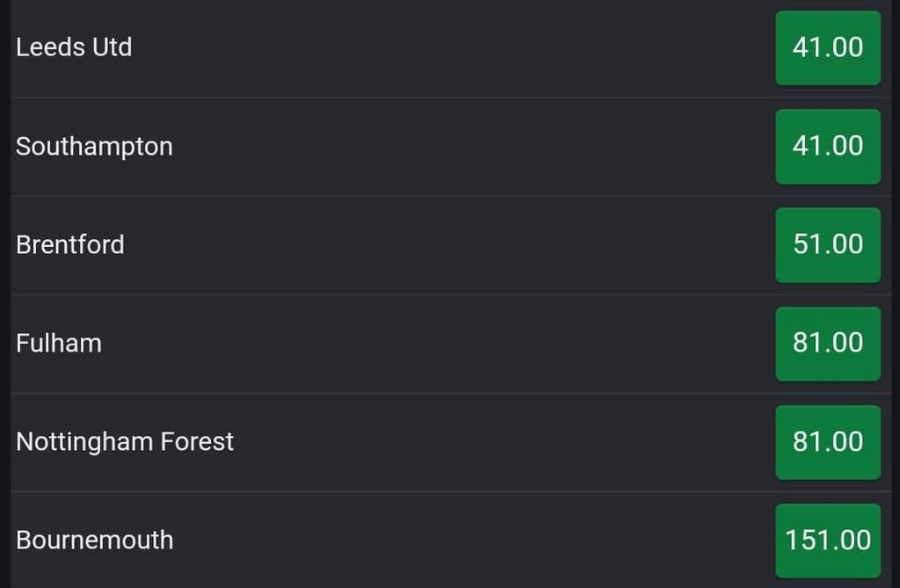Screen dimensions: 900x588
Task: Click the Brentford team label
Action: (69, 245)
